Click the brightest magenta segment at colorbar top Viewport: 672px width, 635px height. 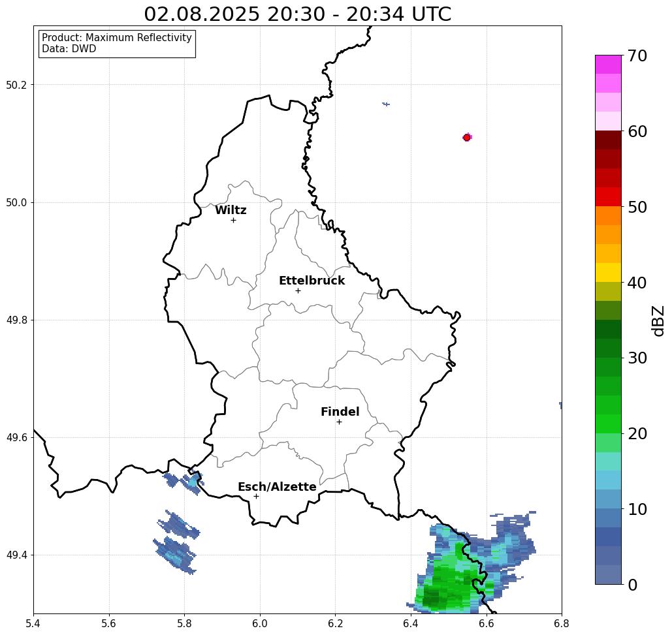pos(608,65)
